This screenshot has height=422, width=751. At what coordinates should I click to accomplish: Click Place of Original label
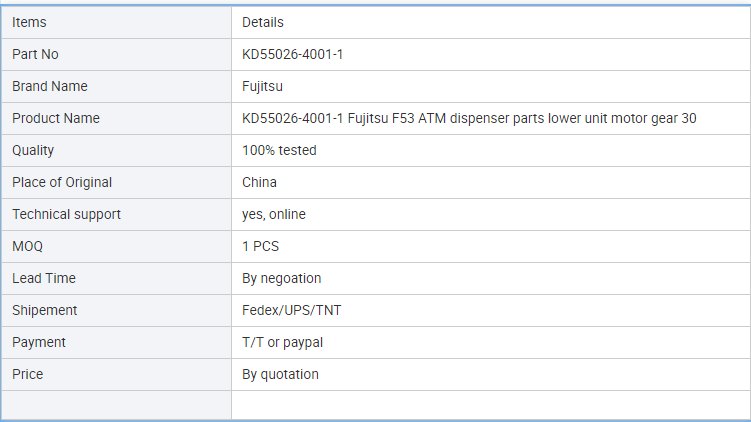[x=62, y=182]
